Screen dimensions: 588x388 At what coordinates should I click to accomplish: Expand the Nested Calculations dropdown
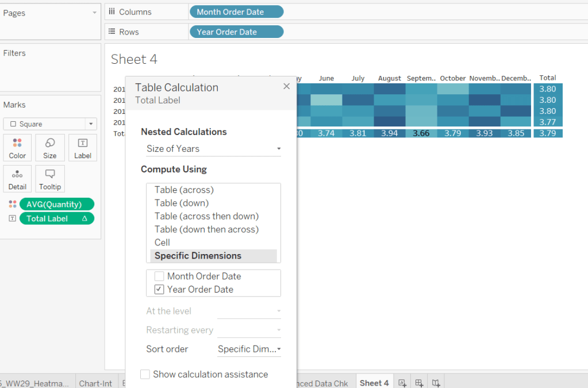click(213, 149)
